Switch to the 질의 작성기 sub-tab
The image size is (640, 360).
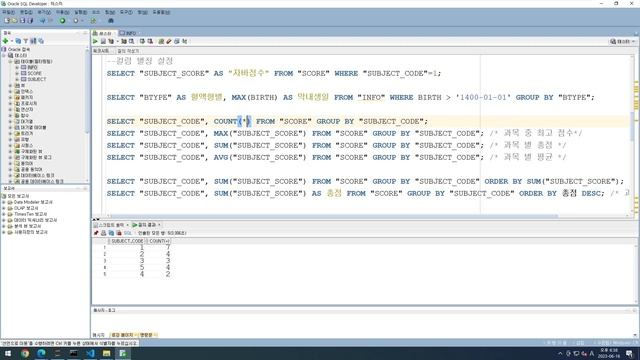(x=128, y=51)
